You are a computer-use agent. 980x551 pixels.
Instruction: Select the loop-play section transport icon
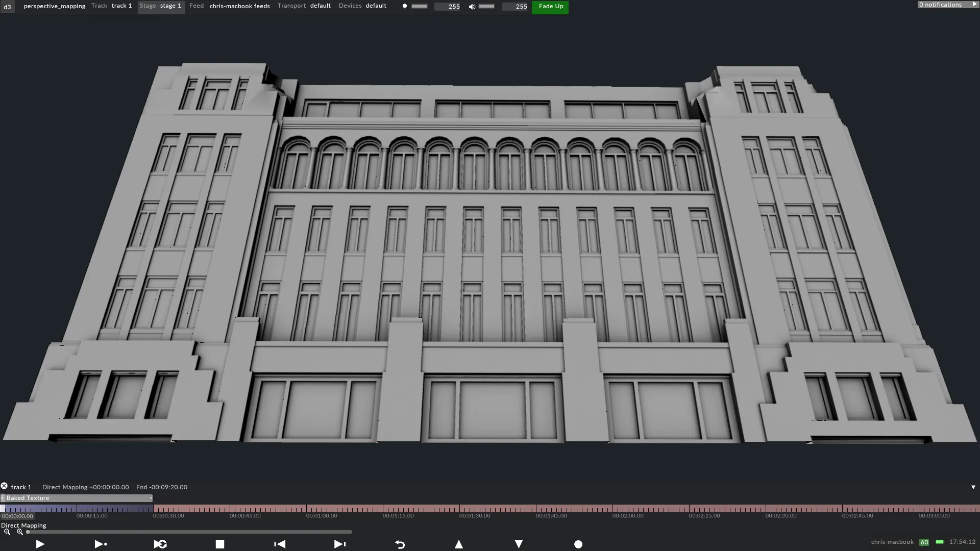(160, 544)
